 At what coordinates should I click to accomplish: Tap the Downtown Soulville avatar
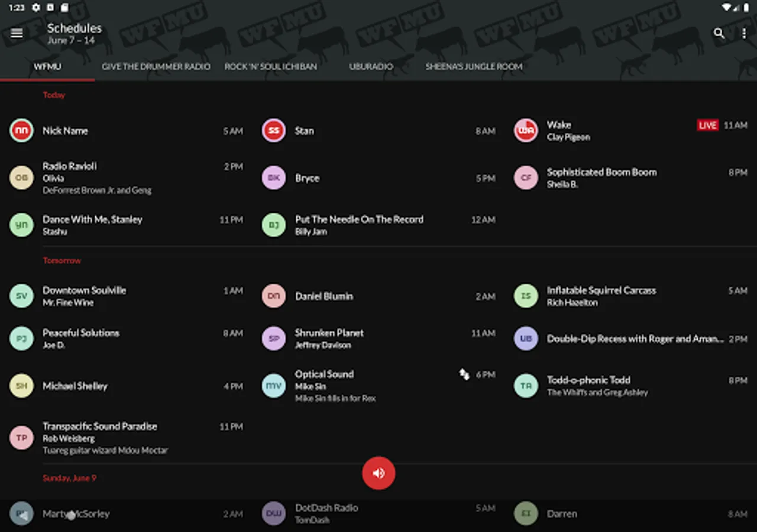click(x=22, y=296)
